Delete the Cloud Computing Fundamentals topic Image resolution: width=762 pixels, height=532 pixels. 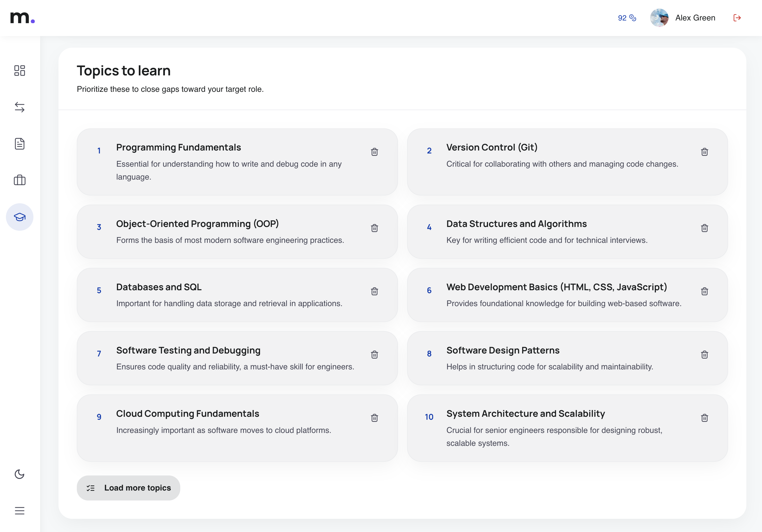tap(374, 418)
